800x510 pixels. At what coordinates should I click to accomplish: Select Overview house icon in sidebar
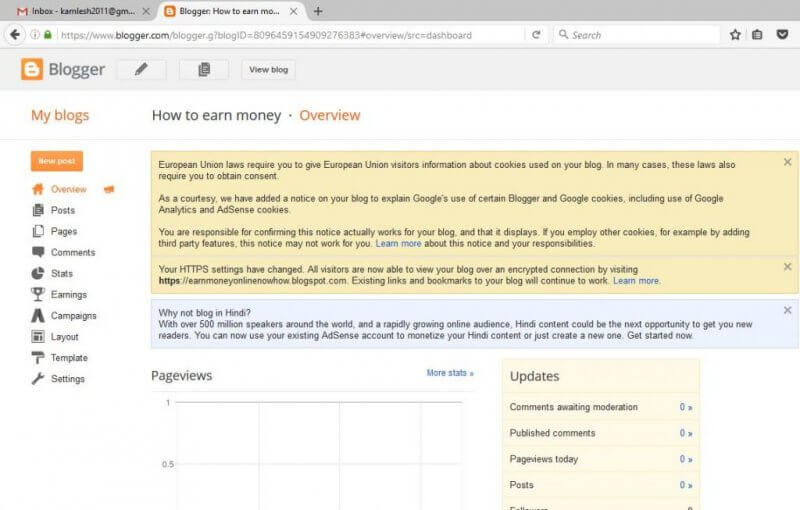coord(38,189)
